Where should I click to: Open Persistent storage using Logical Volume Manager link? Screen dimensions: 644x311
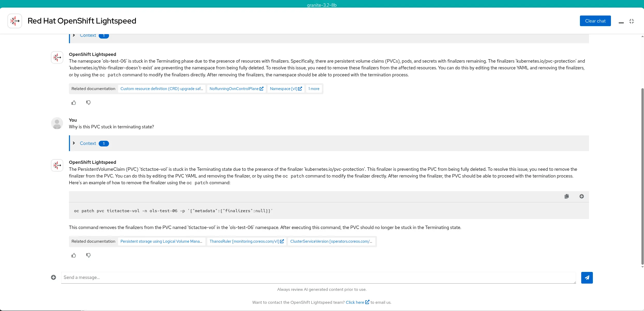(161, 241)
